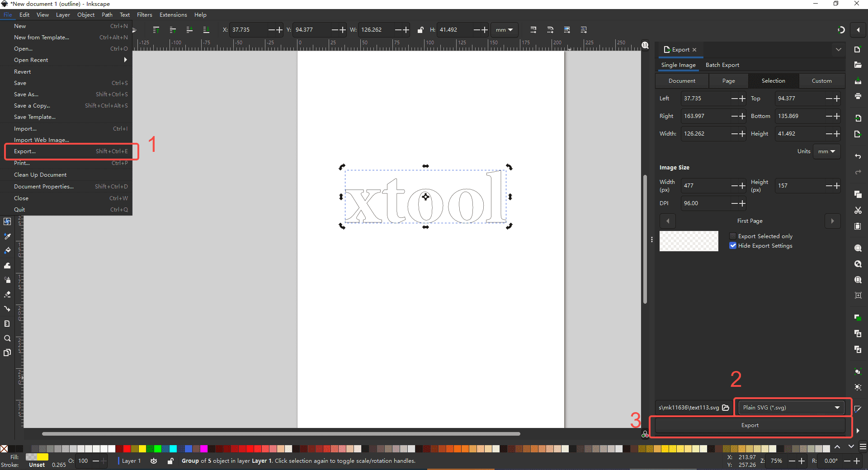Open the Extensions menu
The width and height of the screenshot is (868, 470).
coord(173,15)
